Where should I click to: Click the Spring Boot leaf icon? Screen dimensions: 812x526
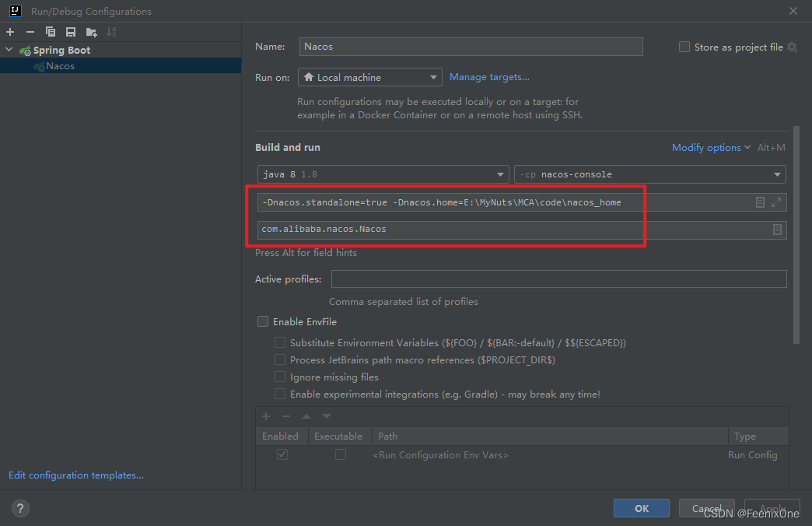click(x=25, y=51)
